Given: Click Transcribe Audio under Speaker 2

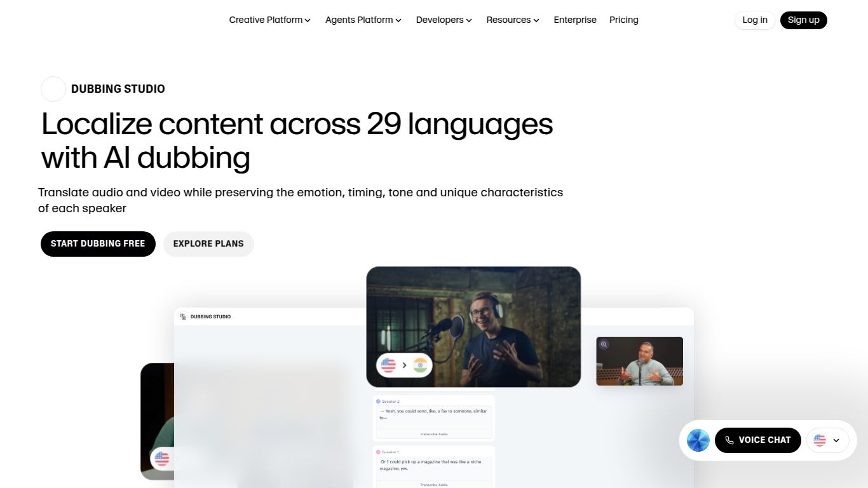Looking at the screenshot, I should coord(434,435).
